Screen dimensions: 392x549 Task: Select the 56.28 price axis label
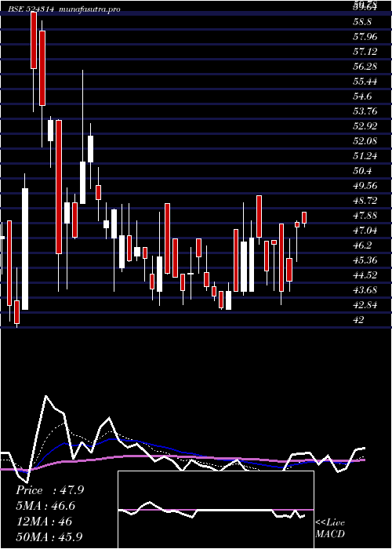coord(365,67)
